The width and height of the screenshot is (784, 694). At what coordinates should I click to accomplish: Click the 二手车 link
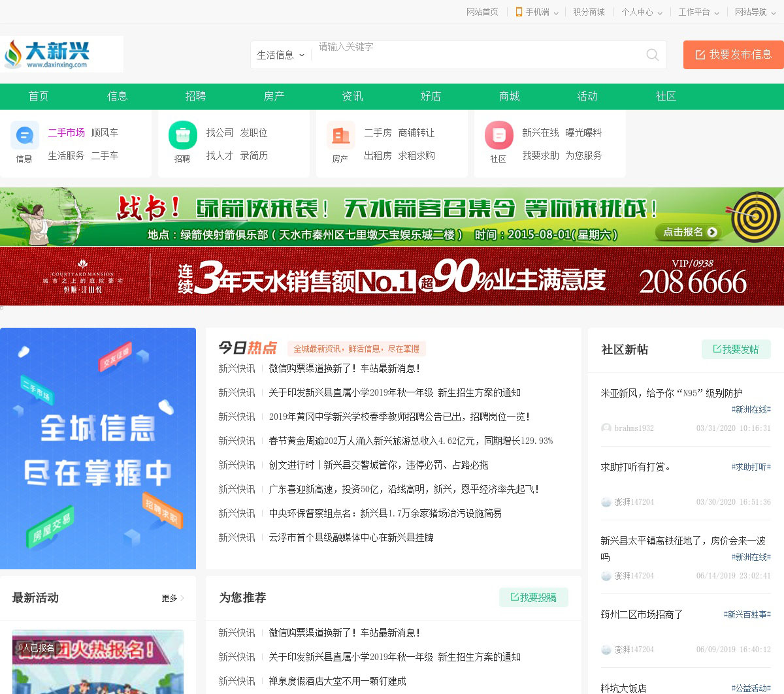[105, 155]
